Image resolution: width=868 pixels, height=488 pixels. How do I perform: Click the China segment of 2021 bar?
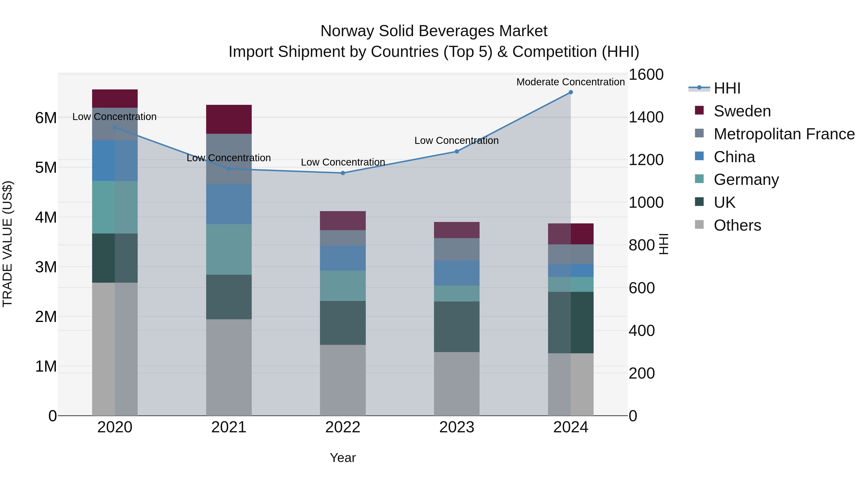point(229,204)
